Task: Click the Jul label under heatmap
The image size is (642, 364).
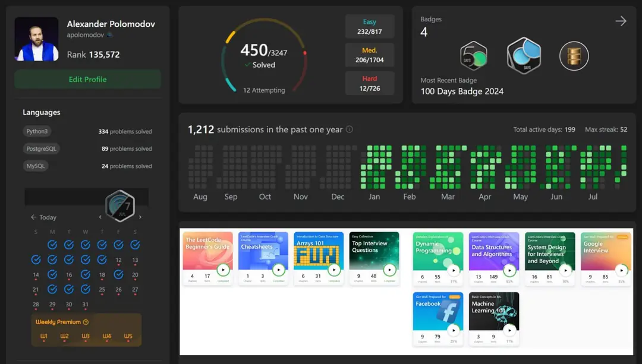Action: (x=593, y=197)
